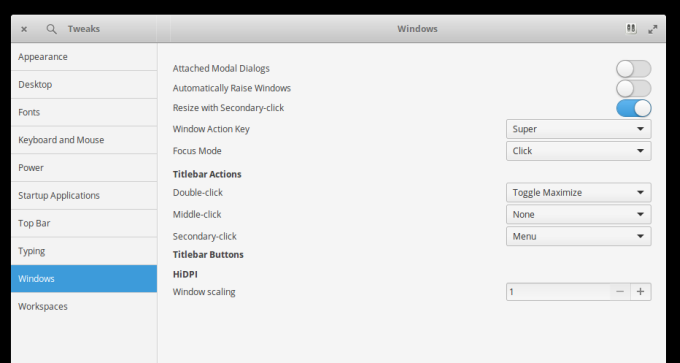Image resolution: width=680 pixels, height=363 pixels.
Task: Click the Focus Mode label
Action: click(197, 151)
